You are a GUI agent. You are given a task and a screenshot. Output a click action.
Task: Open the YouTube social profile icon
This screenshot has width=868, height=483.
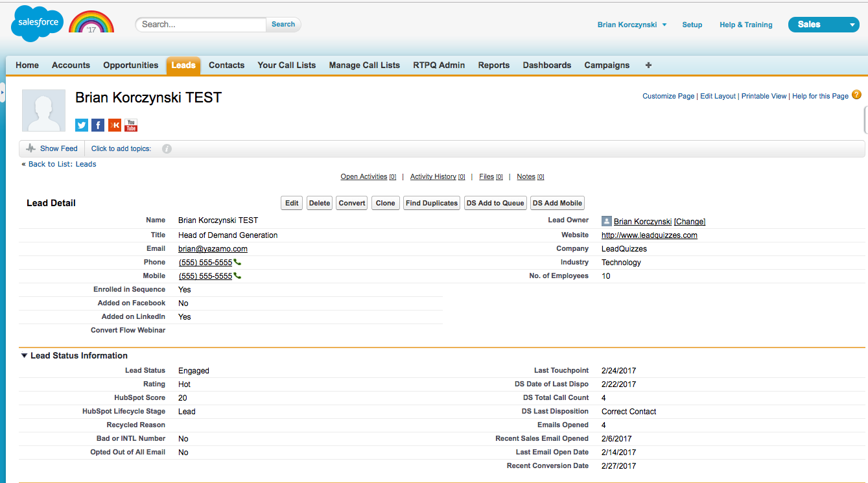pyautogui.click(x=131, y=125)
